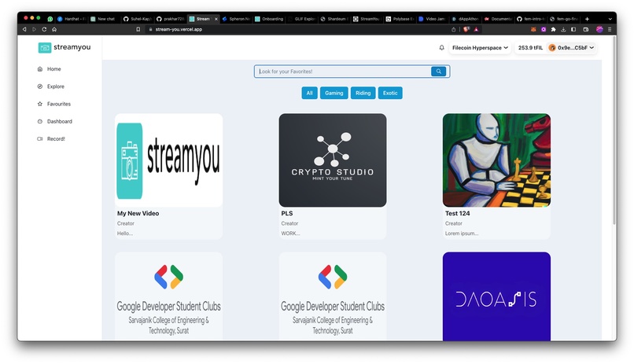Click the purple circular extension icon
This screenshot has width=634, height=364.
pyautogui.click(x=544, y=29)
